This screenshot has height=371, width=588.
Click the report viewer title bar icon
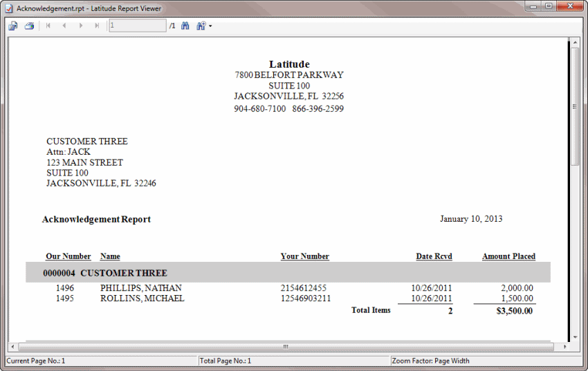pyautogui.click(x=9, y=8)
